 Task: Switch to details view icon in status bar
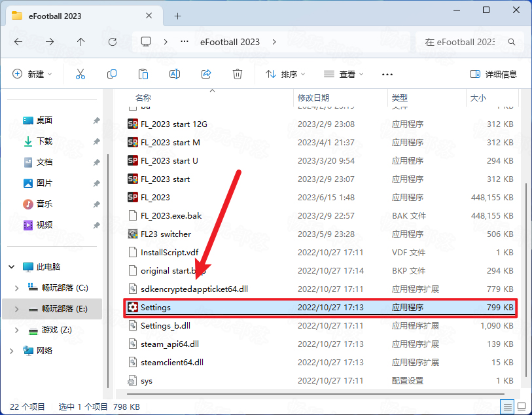[507, 406]
